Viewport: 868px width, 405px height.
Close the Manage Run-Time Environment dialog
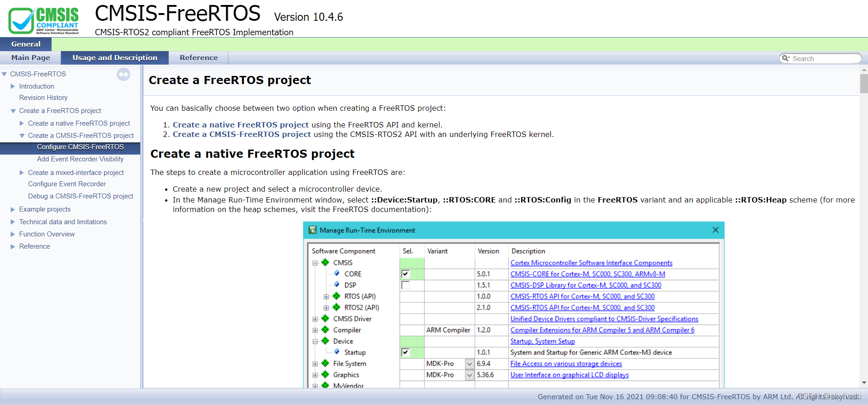(x=716, y=230)
